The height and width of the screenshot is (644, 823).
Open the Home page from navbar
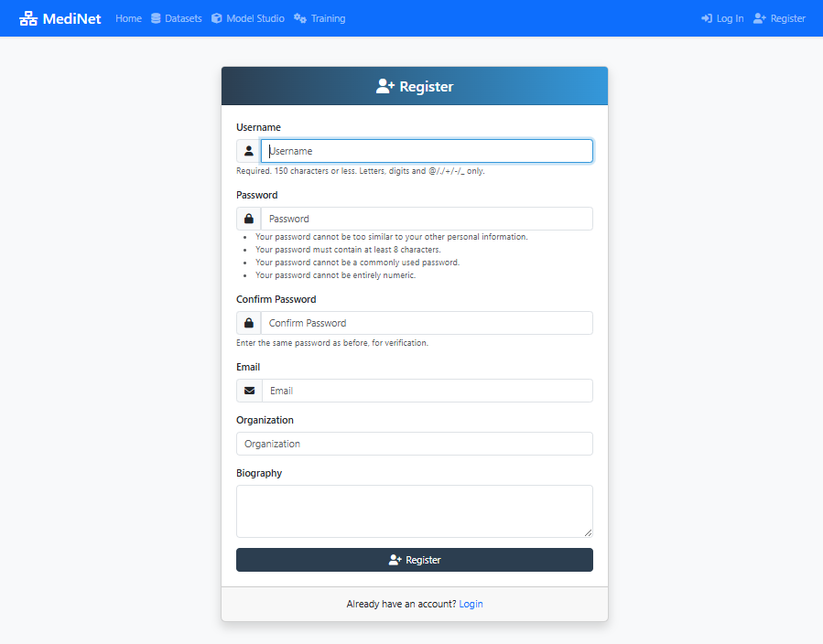128,18
